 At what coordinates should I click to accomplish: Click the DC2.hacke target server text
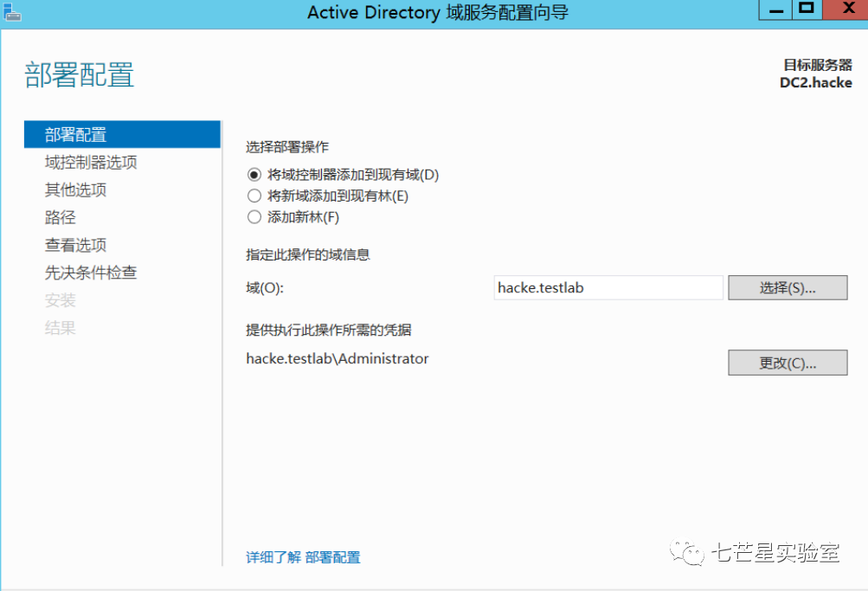[815, 82]
